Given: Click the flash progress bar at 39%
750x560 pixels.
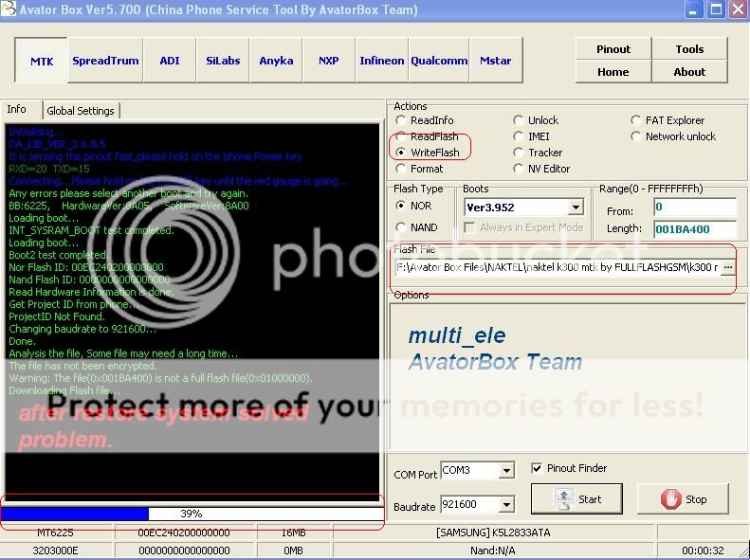Looking at the screenshot, I should (x=192, y=514).
